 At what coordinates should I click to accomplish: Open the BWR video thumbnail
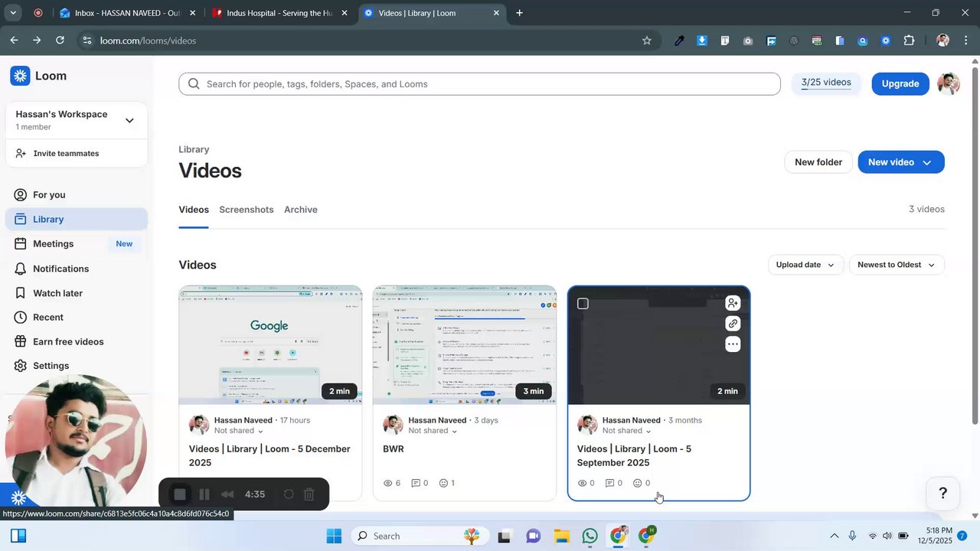click(465, 345)
